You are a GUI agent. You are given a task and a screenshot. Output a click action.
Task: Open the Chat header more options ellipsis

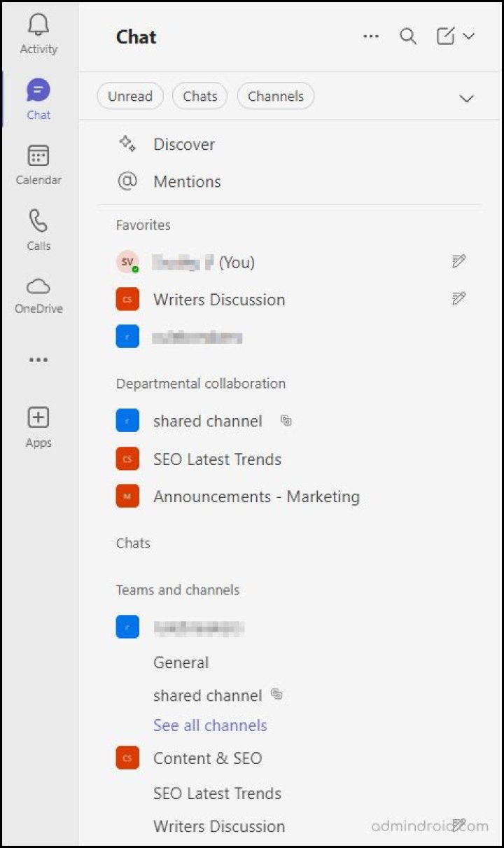[371, 36]
